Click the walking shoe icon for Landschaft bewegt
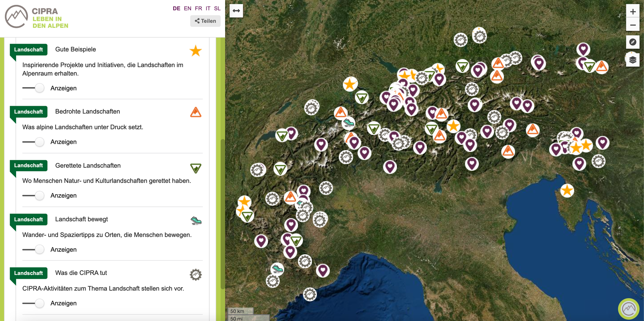 (x=195, y=221)
